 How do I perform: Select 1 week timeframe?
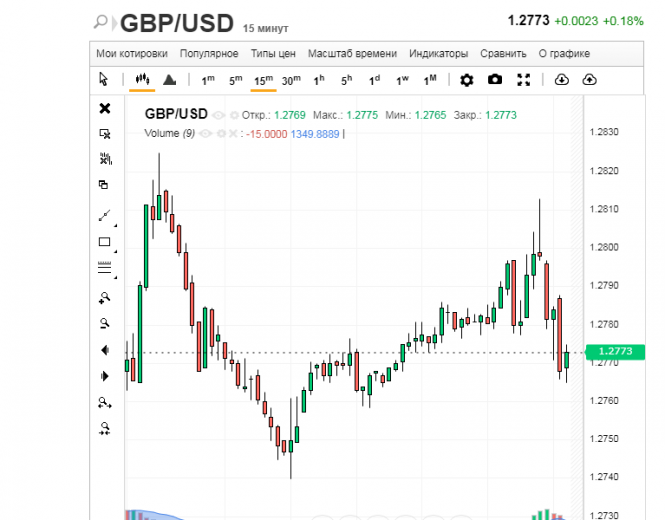tap(402, 80)
